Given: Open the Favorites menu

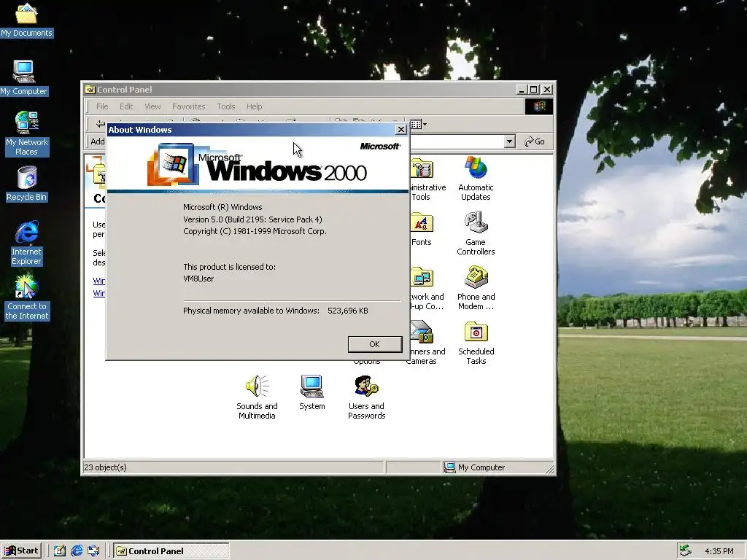Looking at the screenshot, I should point(189,106).
